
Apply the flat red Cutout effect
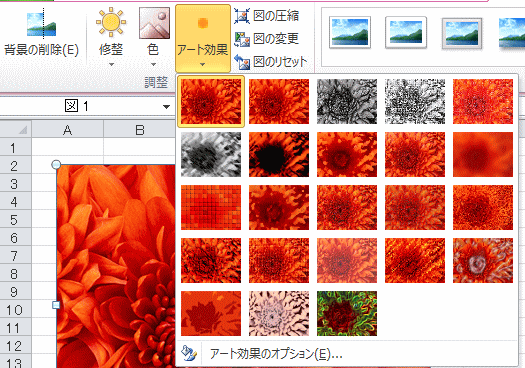[211, 313]
